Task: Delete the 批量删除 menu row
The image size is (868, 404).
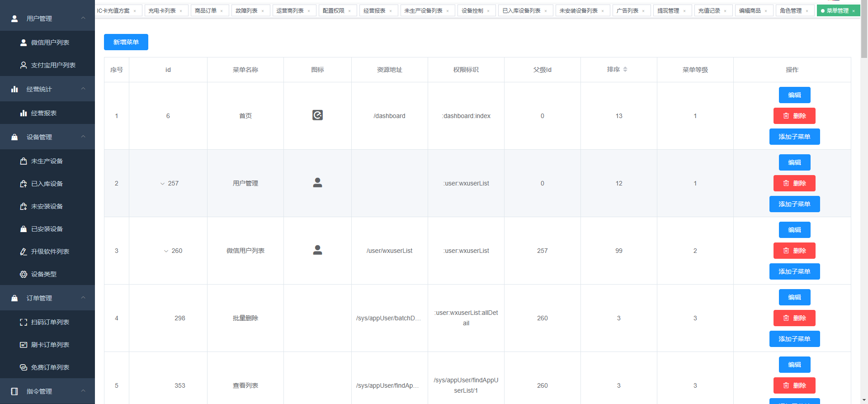Action: [x=794, y=318]
